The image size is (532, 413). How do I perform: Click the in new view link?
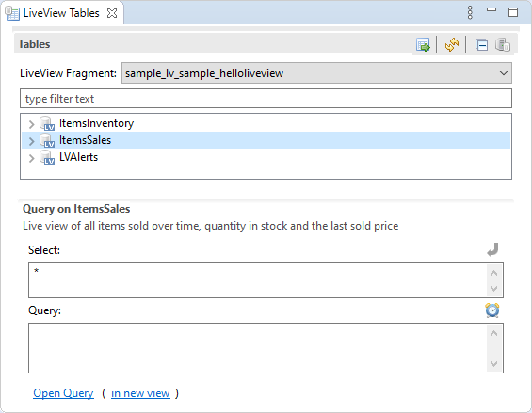pos(140,393)
